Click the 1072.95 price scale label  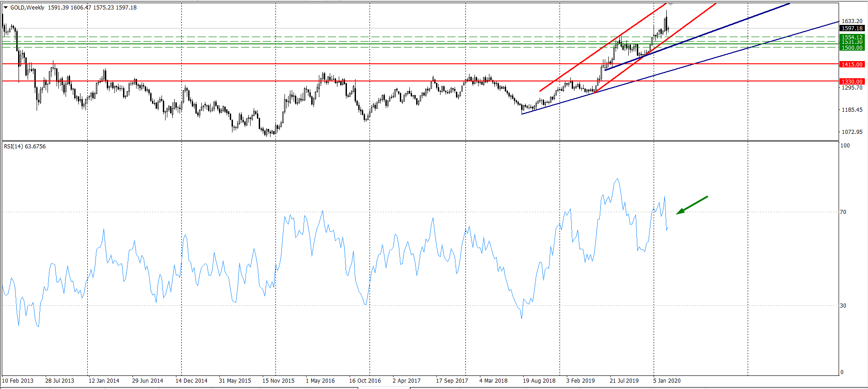click(852, 132)
